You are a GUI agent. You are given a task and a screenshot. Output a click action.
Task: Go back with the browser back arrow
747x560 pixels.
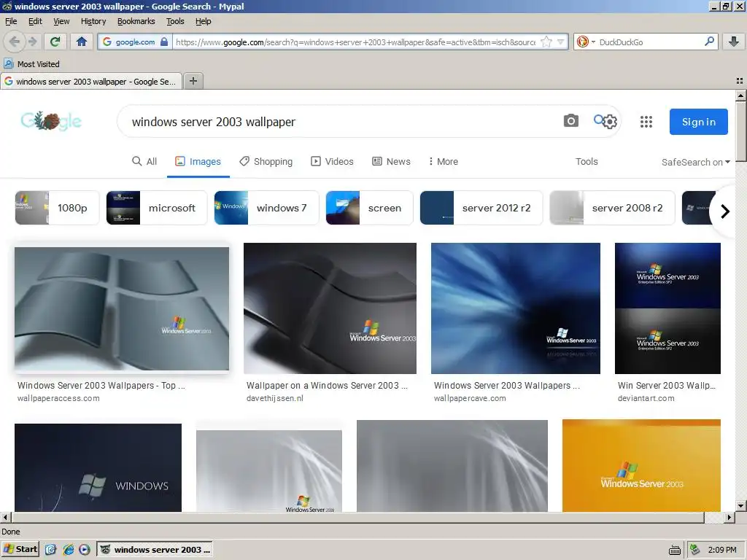coord(15,42)
